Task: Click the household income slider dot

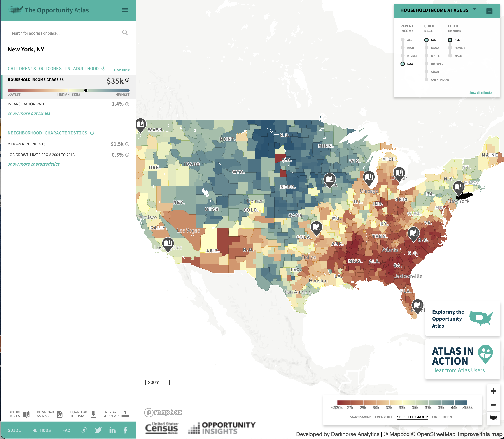Action: [86, 90]
